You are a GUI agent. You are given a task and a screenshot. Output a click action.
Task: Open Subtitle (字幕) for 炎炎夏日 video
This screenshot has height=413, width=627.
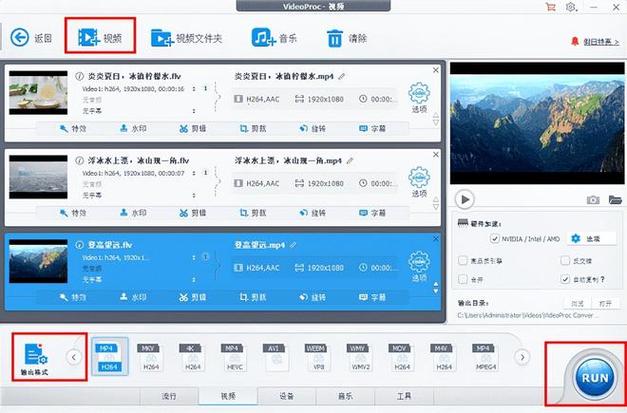click(x=373, y=129)
